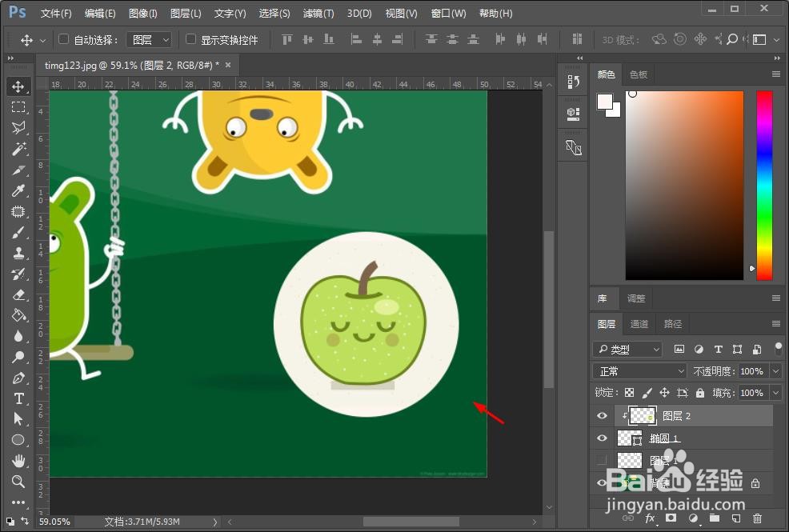Click the delete layer trash icon

[x=757, y=518]
